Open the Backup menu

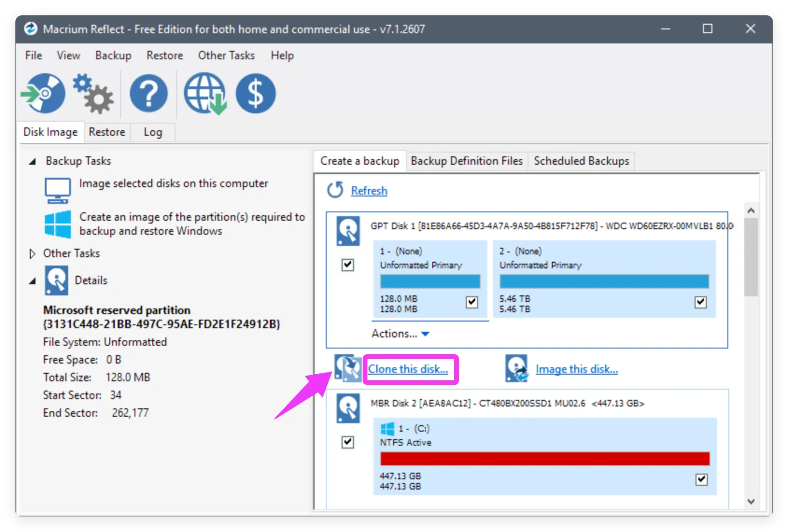point(113,56)
